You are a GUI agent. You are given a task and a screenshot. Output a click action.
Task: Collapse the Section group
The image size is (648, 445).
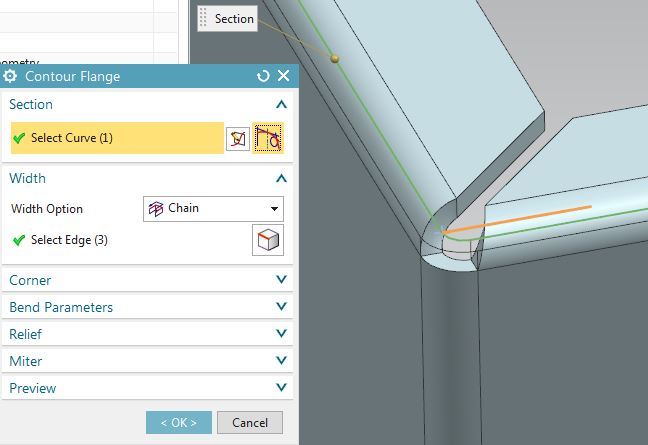click(x=281, y=105)
